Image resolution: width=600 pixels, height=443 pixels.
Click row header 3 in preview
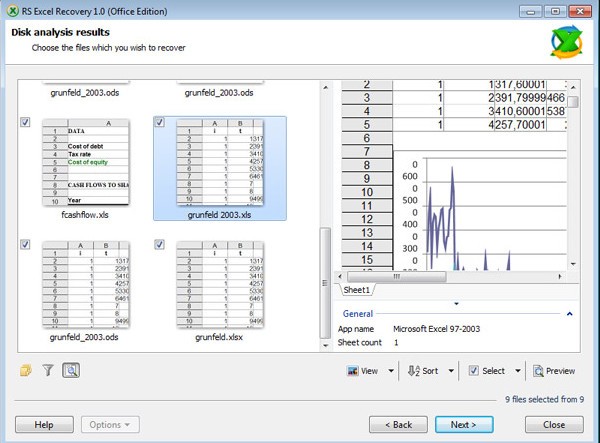click(367, 98)
